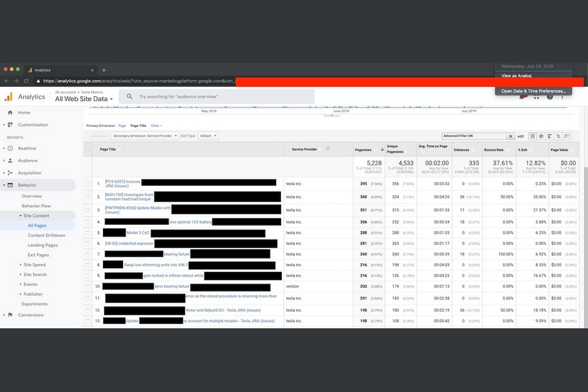Screen dimensions: 588x392
Task: Click the Bounce Rate help icon
Action: tap(507, 149)
